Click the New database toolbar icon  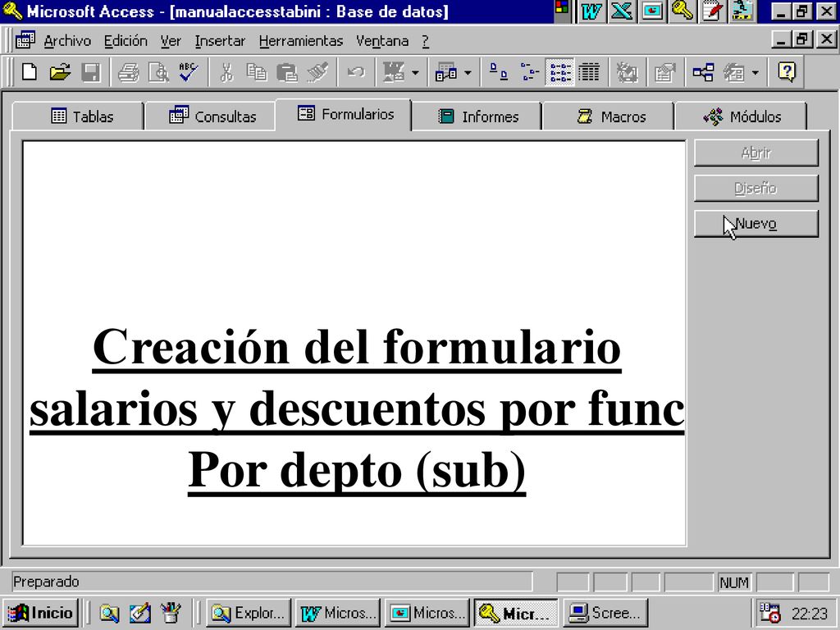pyautogui.click(x=30, y=72)
